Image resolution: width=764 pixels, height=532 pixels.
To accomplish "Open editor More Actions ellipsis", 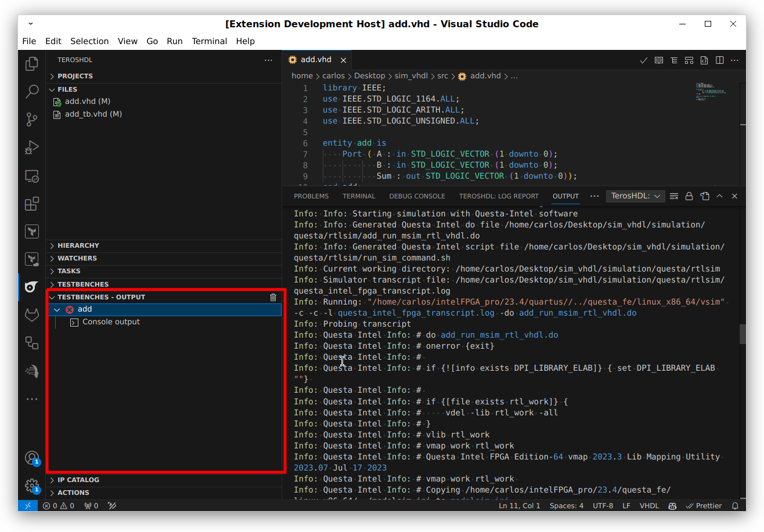I will (x=734, y=60).
